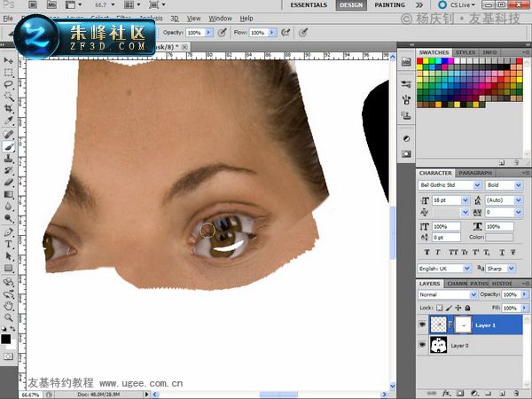The image size is (532, 399).
Task: Click the foreground color swatch
Action: click(x=6, y=339)
